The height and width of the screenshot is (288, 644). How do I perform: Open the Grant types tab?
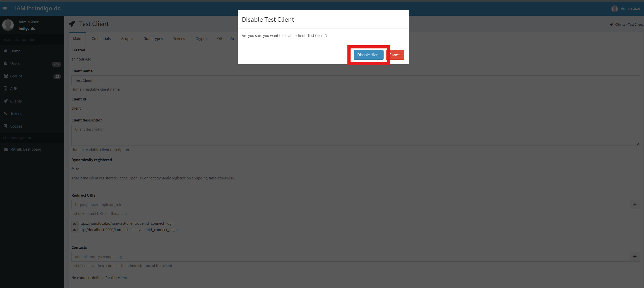point(153,38)
